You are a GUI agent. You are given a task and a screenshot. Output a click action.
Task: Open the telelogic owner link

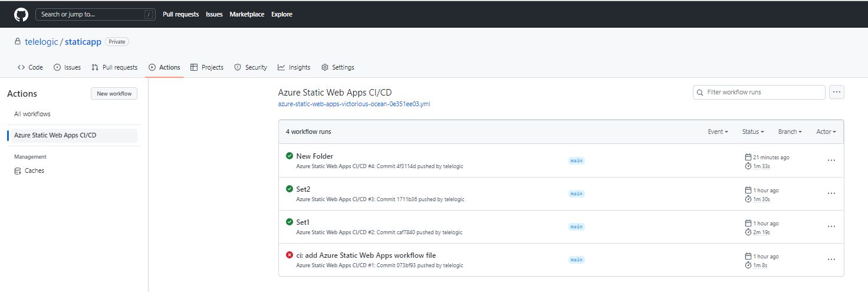[41, 42]
